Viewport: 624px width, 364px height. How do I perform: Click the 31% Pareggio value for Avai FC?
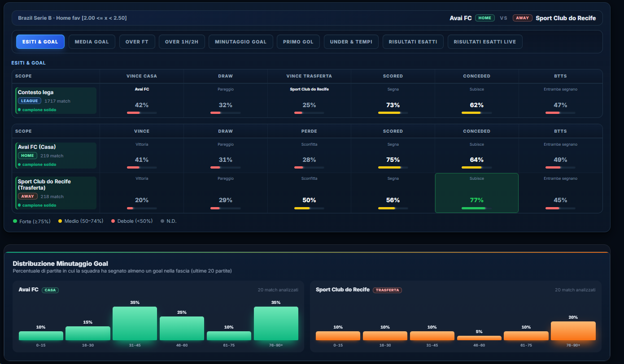point(226,160)
